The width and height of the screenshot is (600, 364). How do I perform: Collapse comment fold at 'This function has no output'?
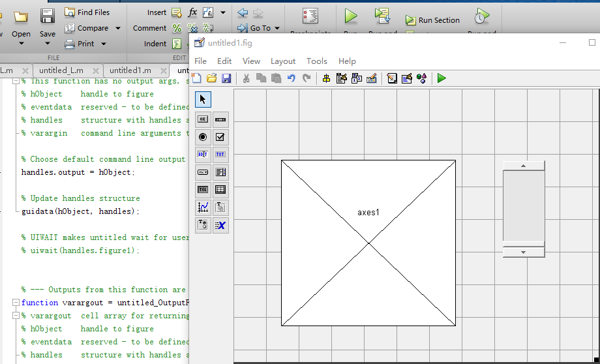click(16, 81)
